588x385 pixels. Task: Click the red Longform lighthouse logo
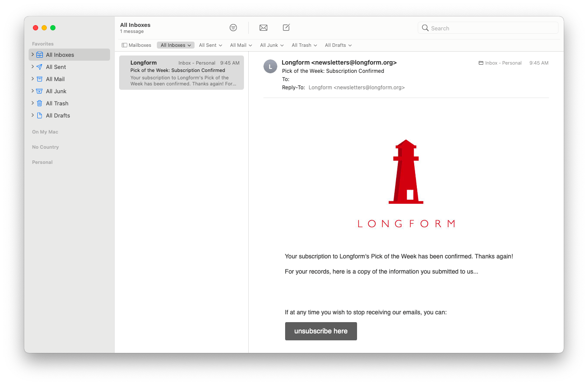[406, 172]
